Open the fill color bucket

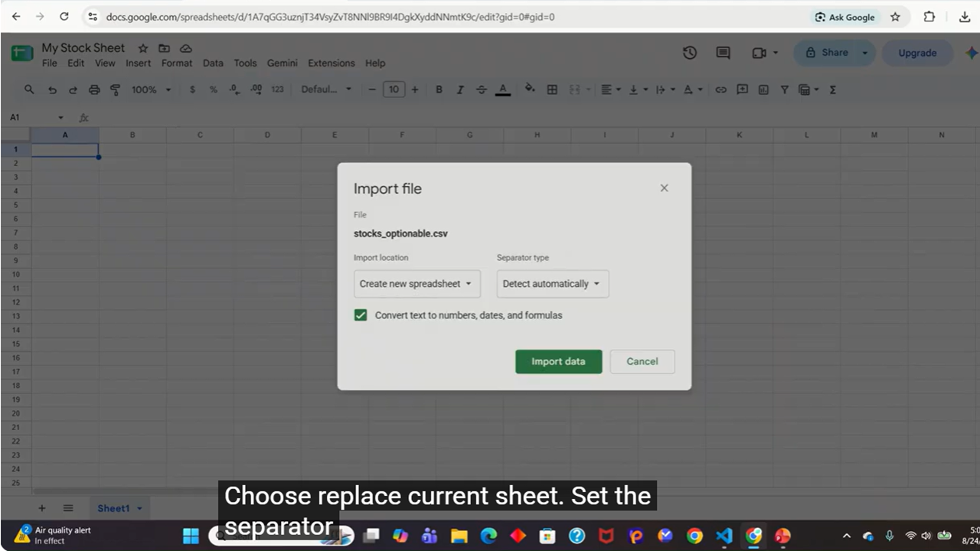pos(530,90)
